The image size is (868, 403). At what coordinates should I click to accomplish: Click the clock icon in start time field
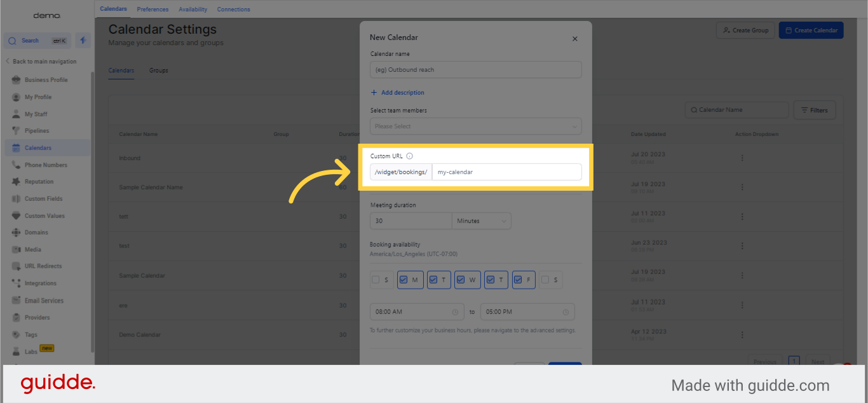coord(455,312)
